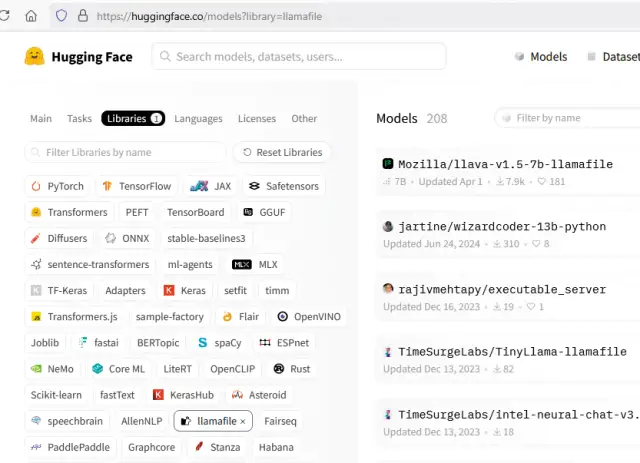Screen dimensions: 640x463
Task: Click the ONNX logo icon
Action: pos(111,238)
